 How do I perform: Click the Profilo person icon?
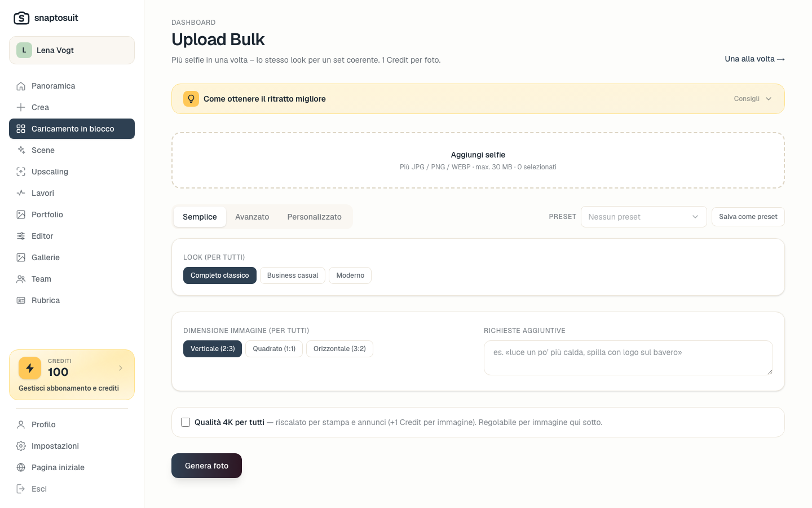tap(21, 424)
